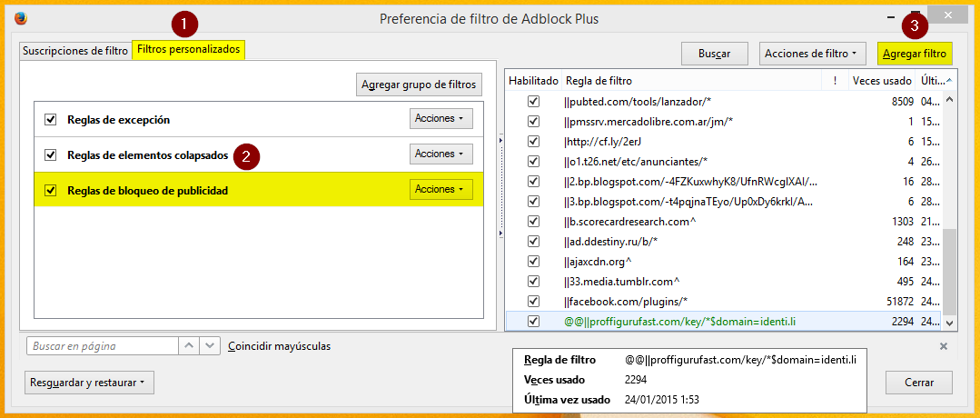This screenshot has width=980, height=418.
Task: Sort by the Veces usado column
Action: pos(882,81)
